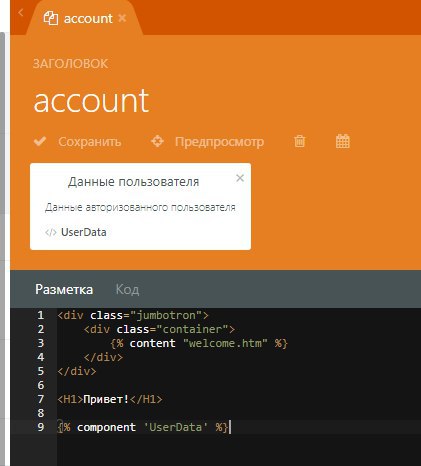Image resolution: width=421 pixels, height=466 pixels.
Task: Click the back chevron left of the tabs
Action: click(x=21, y=13)
